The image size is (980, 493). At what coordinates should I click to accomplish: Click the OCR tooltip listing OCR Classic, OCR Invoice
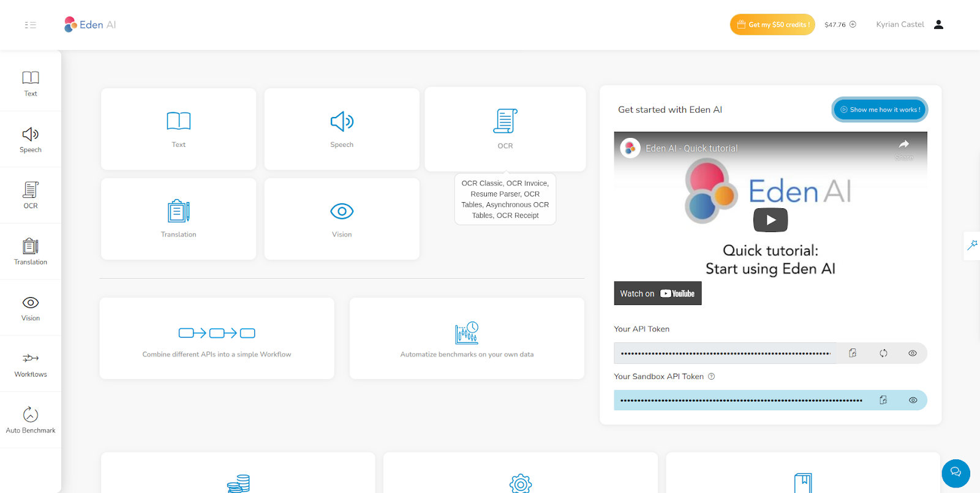505,199
